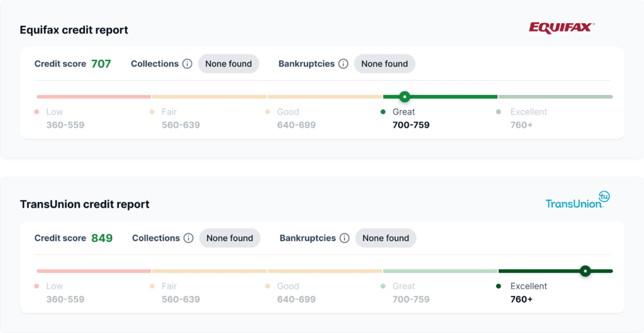The height and width of the screenshot is (333, 644).
Task: Click Equifax Collections 'None found' badge
Action: [x=228, y=64]
